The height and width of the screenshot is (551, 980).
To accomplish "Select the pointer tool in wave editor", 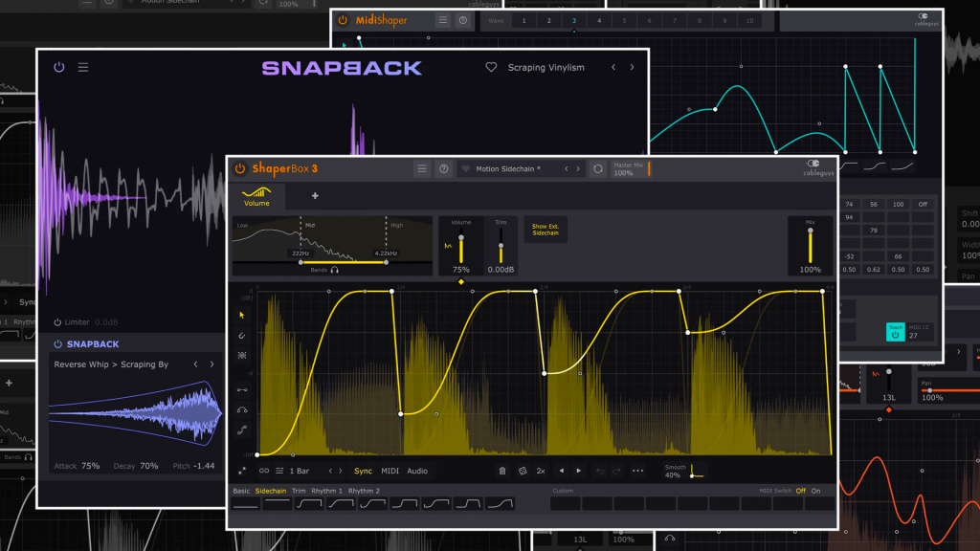I will [242, 316].
